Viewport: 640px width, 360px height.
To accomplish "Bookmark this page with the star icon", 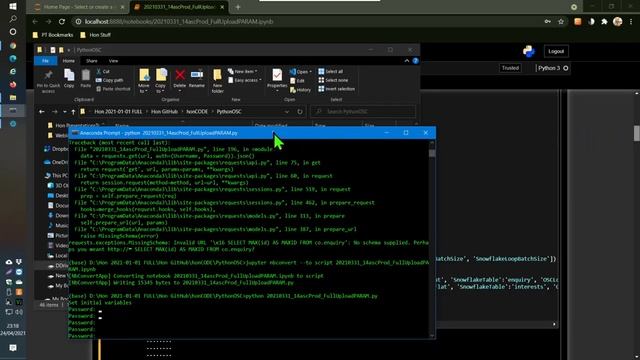I will pyautogui.click(x=561, y=22).
